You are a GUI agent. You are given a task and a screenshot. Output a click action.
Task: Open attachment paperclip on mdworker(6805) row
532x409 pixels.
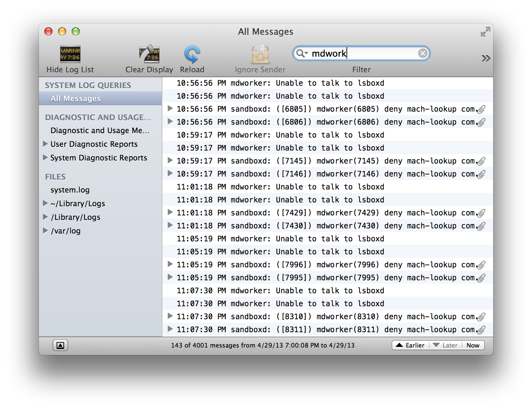pos(481,109)
